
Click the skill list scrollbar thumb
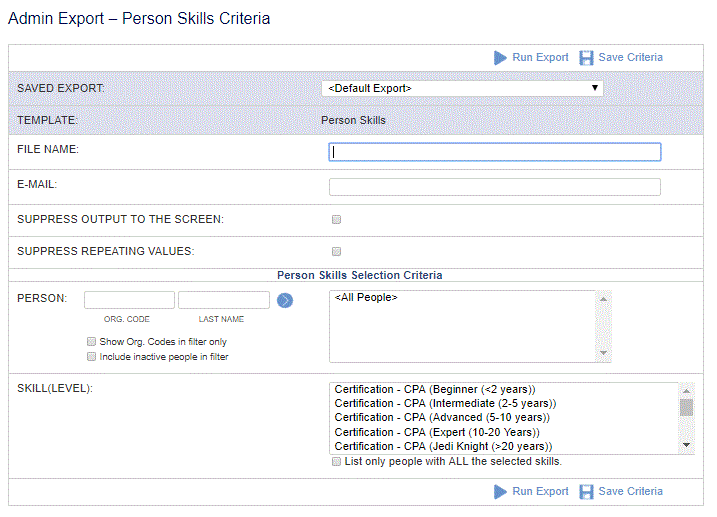click(686, 407)
